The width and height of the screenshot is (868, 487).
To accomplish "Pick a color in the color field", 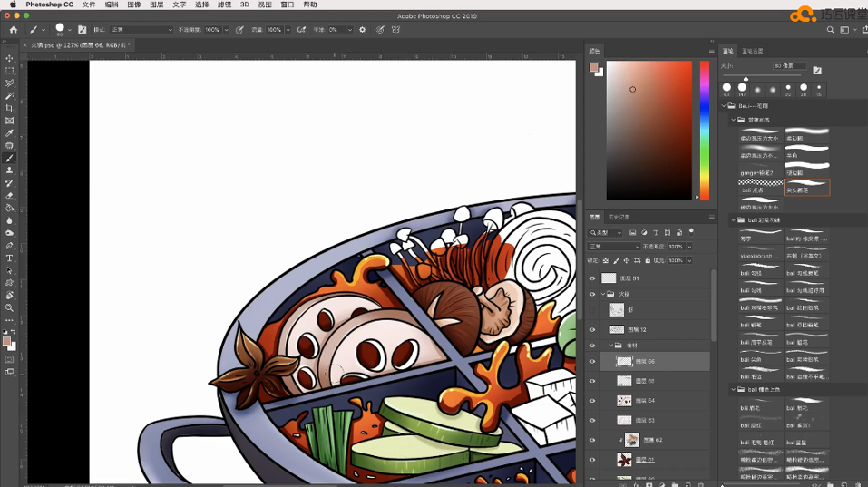I will point(649,131).
